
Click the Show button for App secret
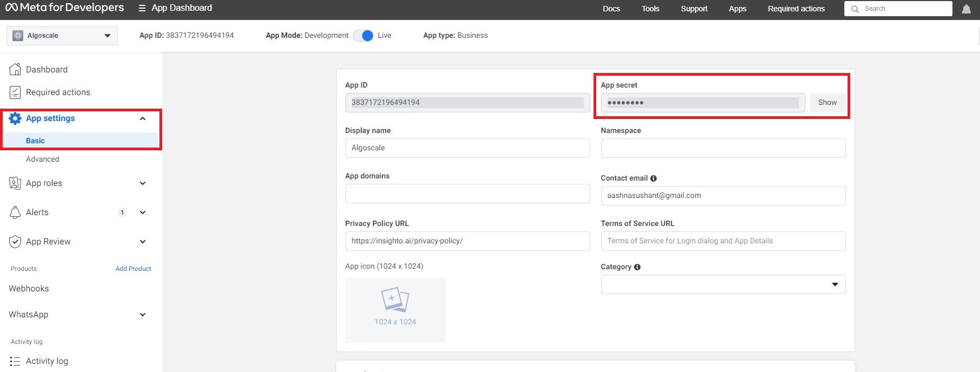(828, 103)
